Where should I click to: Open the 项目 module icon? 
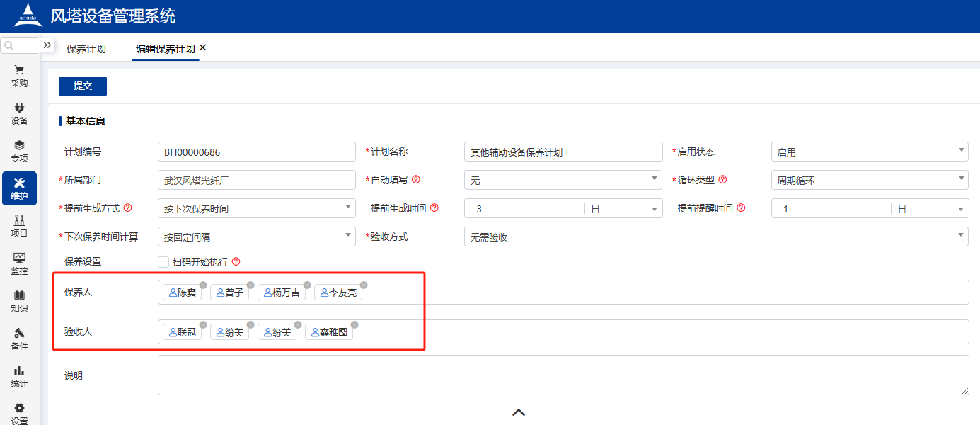19,227
